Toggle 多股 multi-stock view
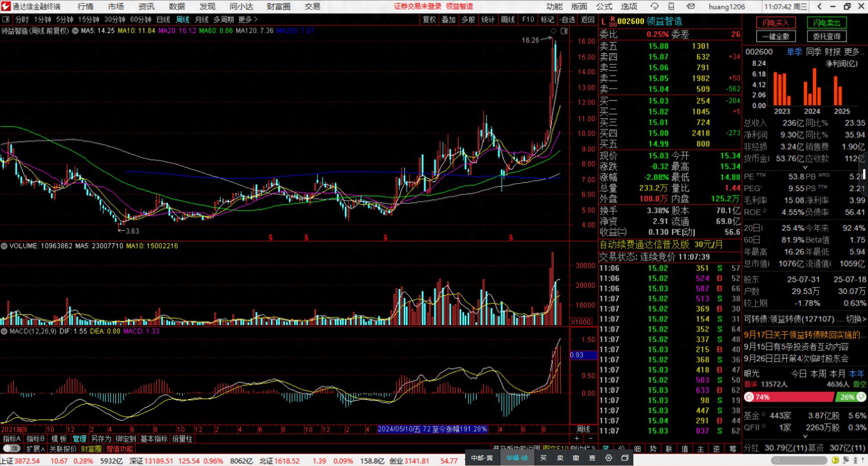 point(468,19)
